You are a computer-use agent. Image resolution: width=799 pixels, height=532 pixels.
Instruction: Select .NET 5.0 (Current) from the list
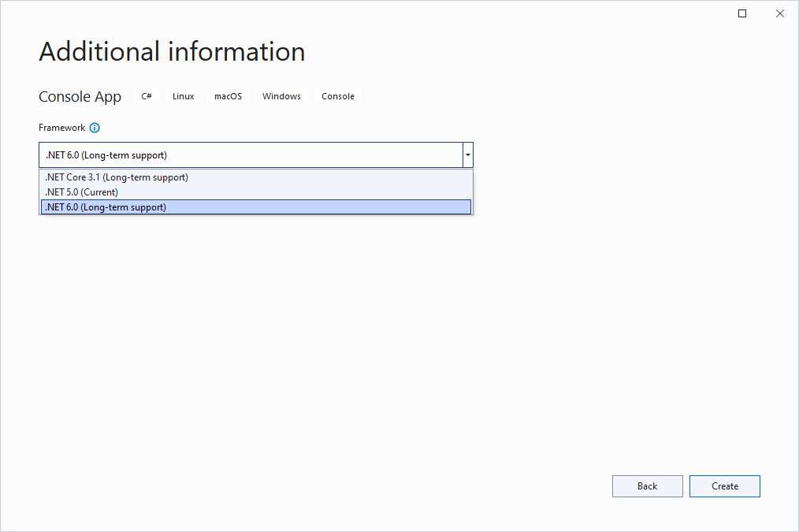(x=83, y=192)
